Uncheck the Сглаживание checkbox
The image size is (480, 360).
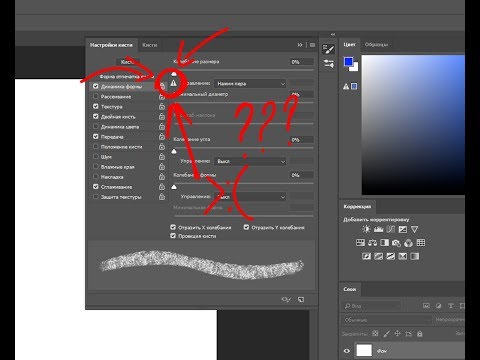[x=96, y=187]
